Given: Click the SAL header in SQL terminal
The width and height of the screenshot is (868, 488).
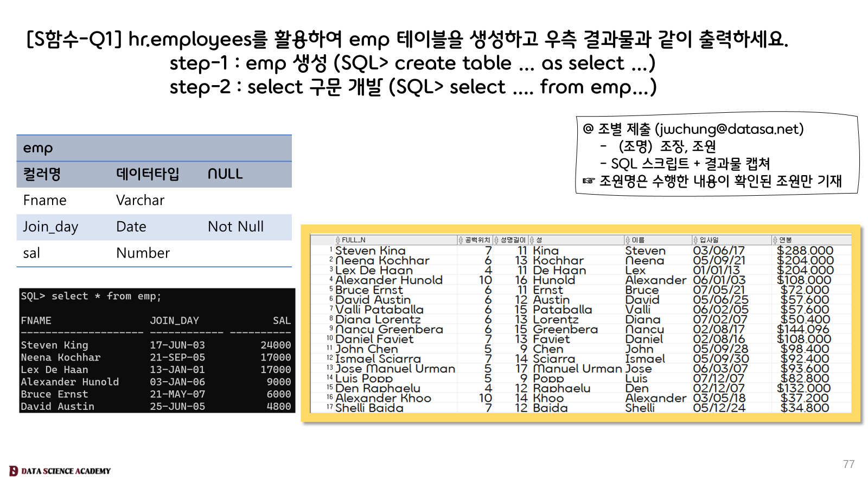Looking at the screenshot, I should (x=282, y=320).
